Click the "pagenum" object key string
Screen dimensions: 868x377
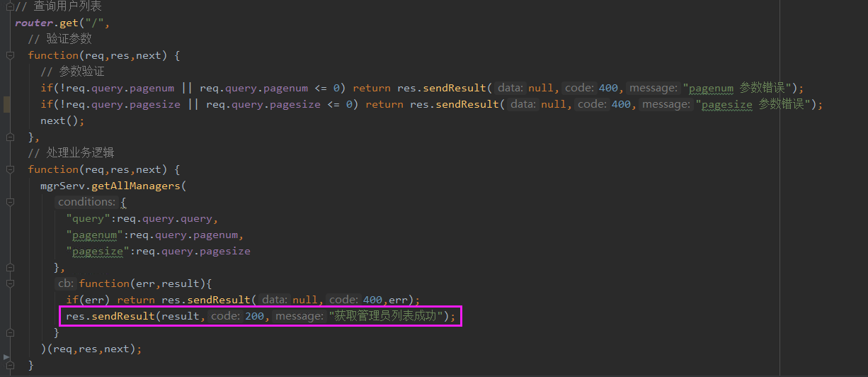pyautogui.click(x=94, y=235)
